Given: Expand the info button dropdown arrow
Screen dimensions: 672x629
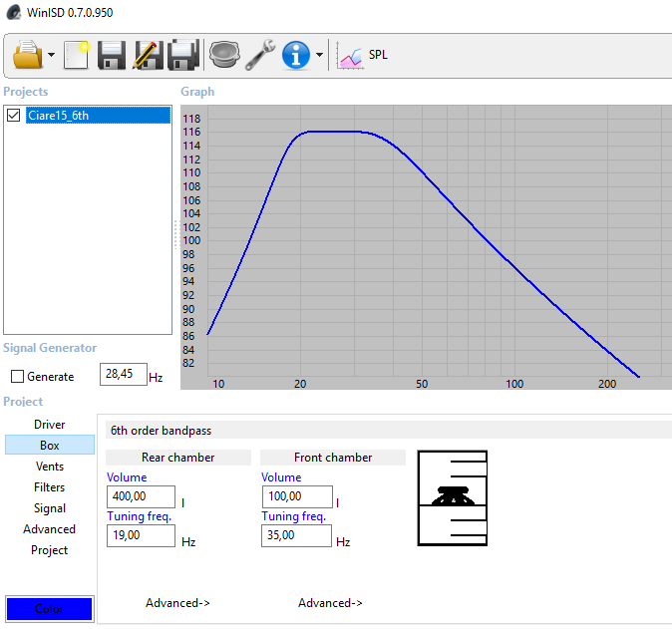Looking at the screenshot, I should (319, 55).
